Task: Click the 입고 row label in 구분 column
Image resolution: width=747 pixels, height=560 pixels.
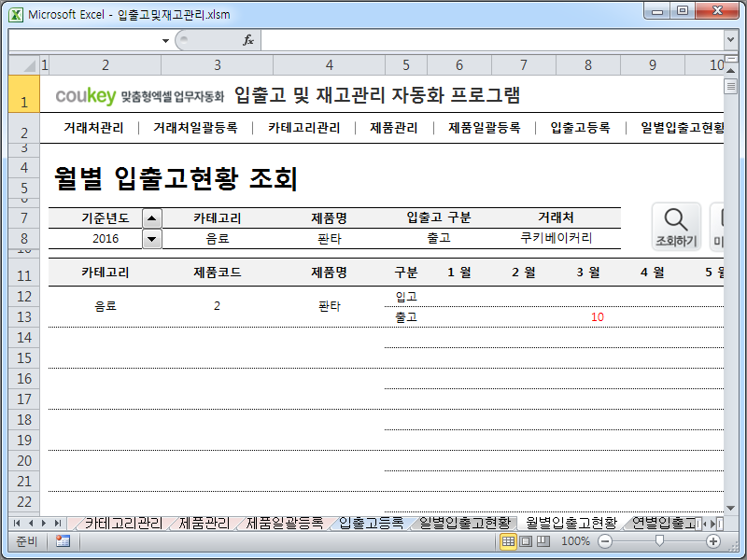Action: [406, 297]
